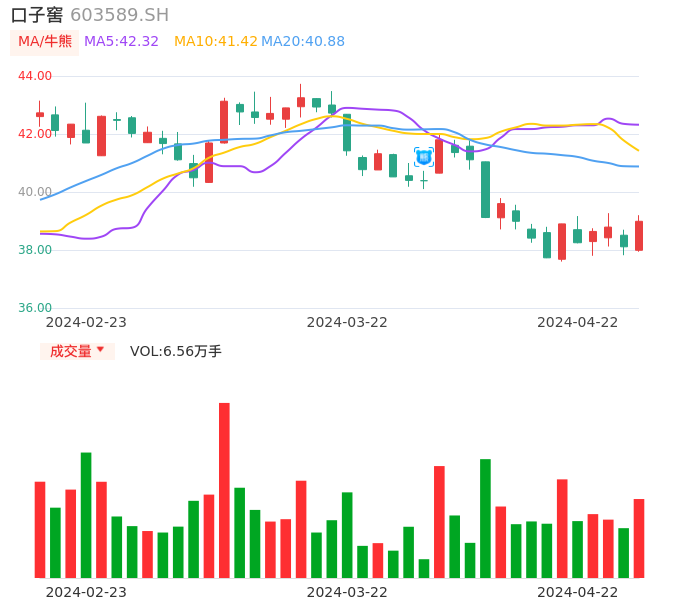686x606 pixels.
Task: Open the MA/牛熊 indicator selector
Action: pos(45,42)
